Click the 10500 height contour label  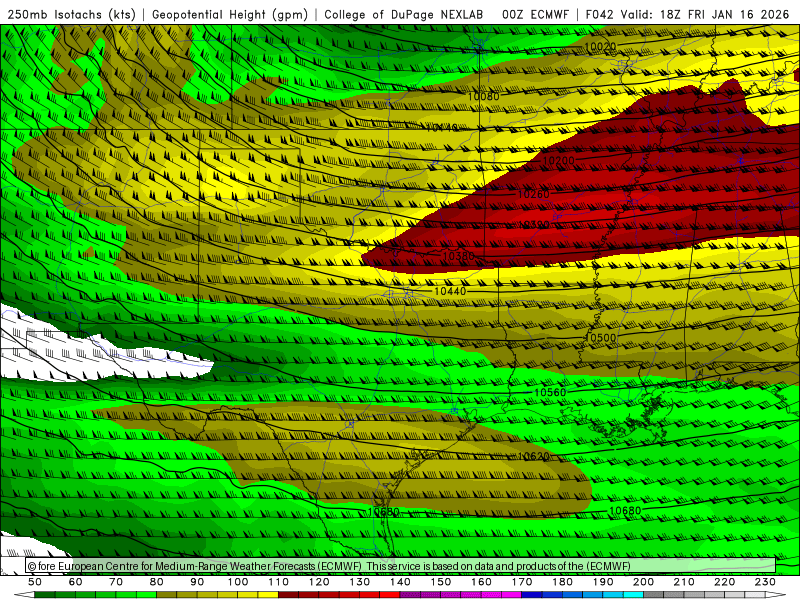tap(600, 338)
